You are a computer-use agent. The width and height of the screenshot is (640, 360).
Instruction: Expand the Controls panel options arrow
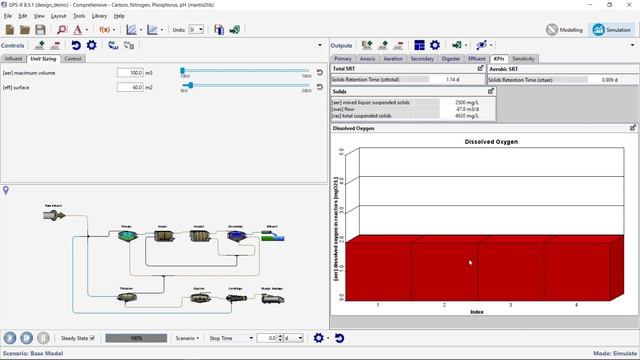[x=320, y=45]
